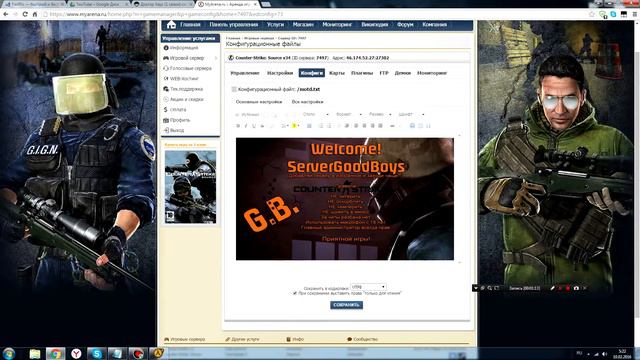
Task: Open Голосовые сервера in the sidebar
Action: pyautogui.click(x=191, y=68)
